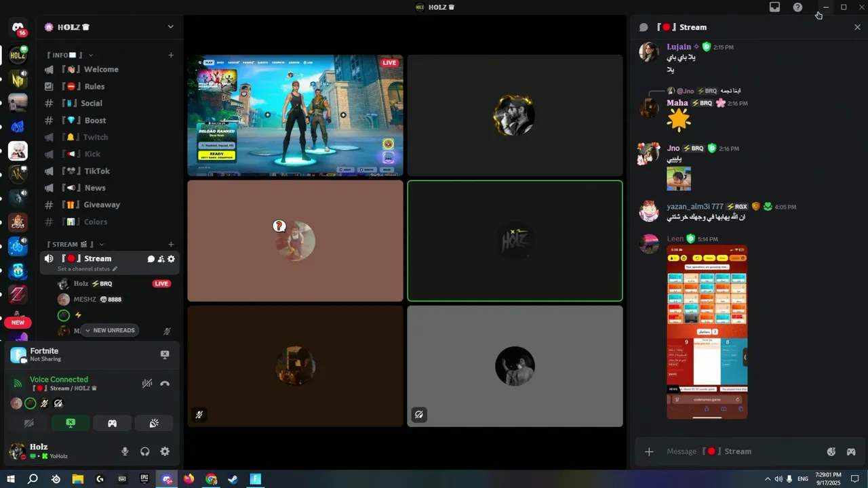Toggle screen share green button
Screen dimensions: 868x488
[71, 424]
